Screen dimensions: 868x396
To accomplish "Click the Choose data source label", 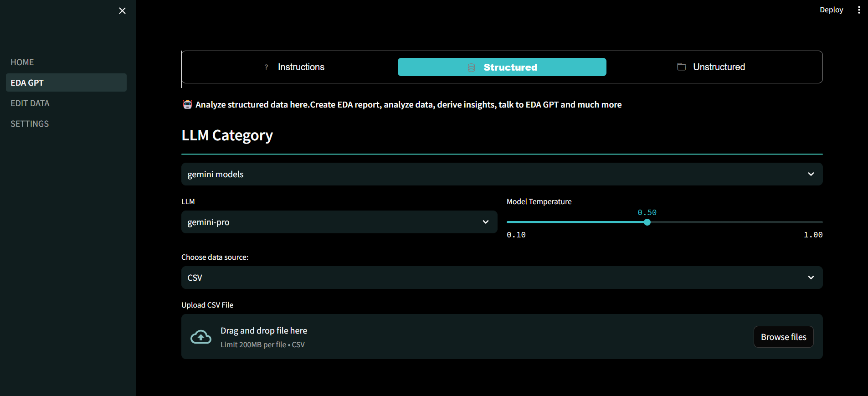I will 215,257.
